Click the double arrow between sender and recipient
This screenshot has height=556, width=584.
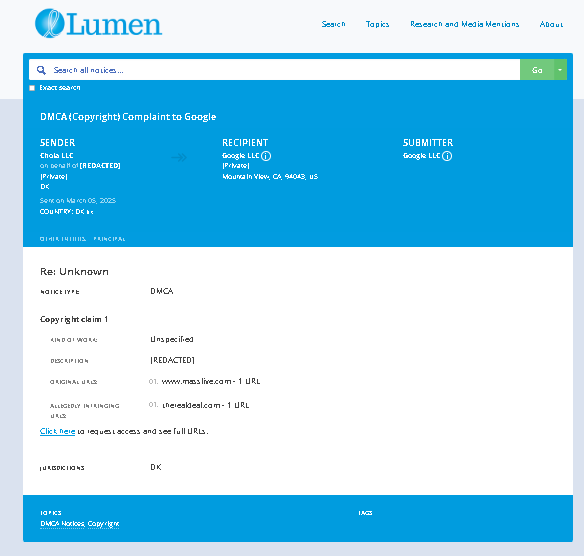(x=179, y=158)
